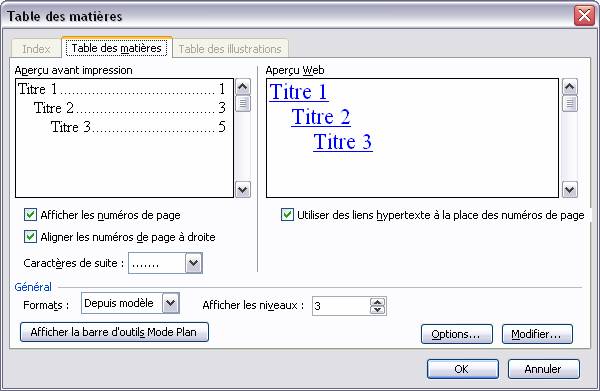Viewport: 600px width, 391px height.
Task: Click Afficher la barre d'outils Mode Plan
Action: click(114, 332)
